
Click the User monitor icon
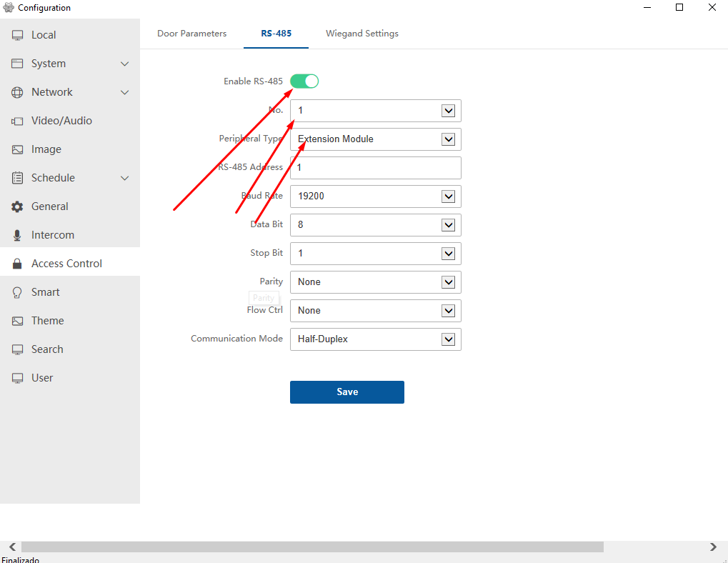pyautogui.click(x=17, y=378)
